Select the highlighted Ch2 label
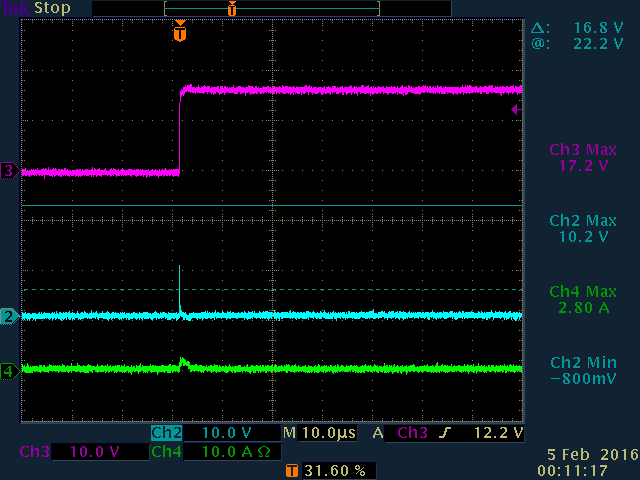The width and height of the screenshot is (640, 480). 167,433
